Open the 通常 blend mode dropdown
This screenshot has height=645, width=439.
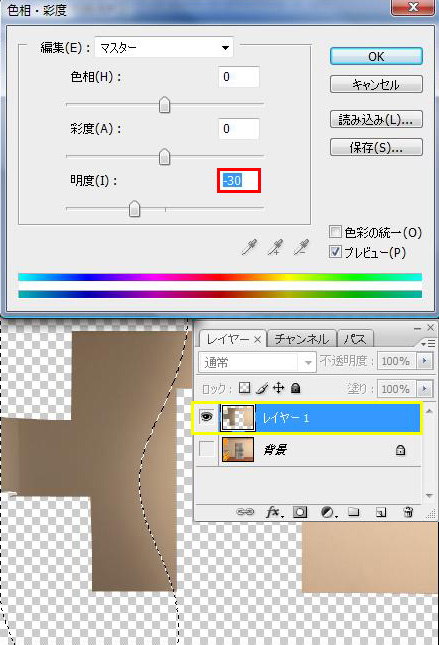257,362
